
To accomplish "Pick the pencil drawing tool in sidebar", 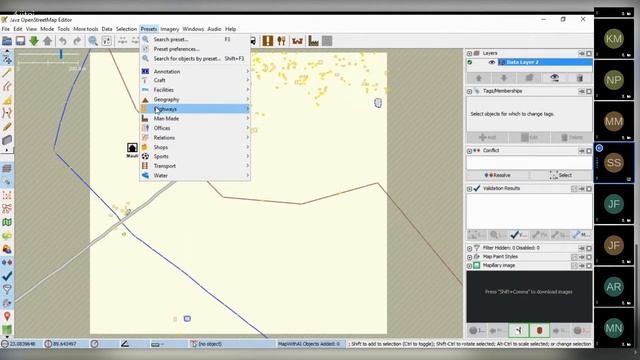I will point(7,127).
